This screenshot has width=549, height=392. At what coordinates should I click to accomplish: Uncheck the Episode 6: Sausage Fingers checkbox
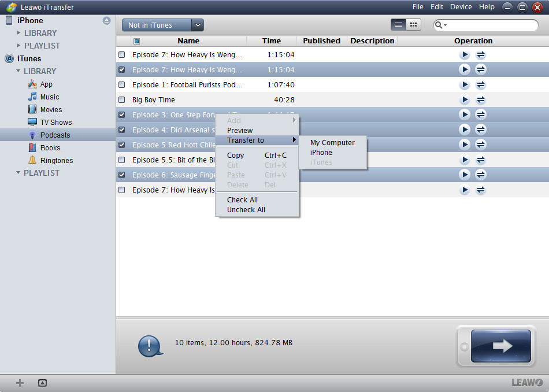121,175
